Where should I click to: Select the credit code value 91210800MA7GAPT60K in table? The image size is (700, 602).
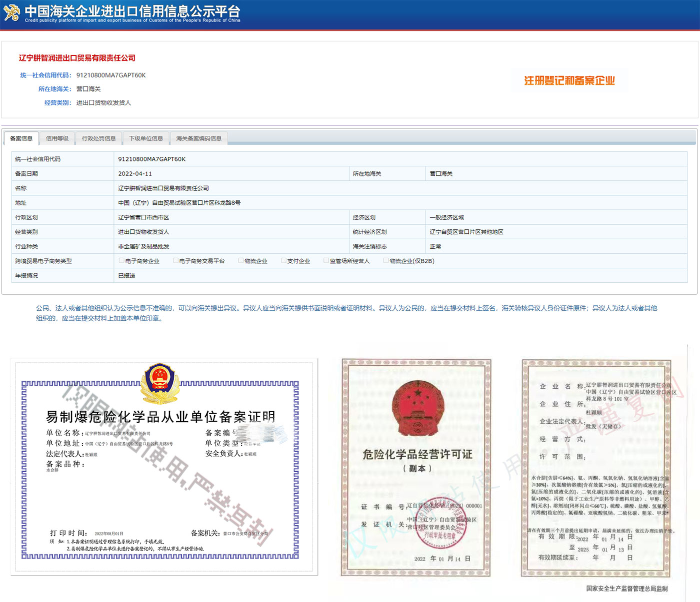tap(152, 159)
